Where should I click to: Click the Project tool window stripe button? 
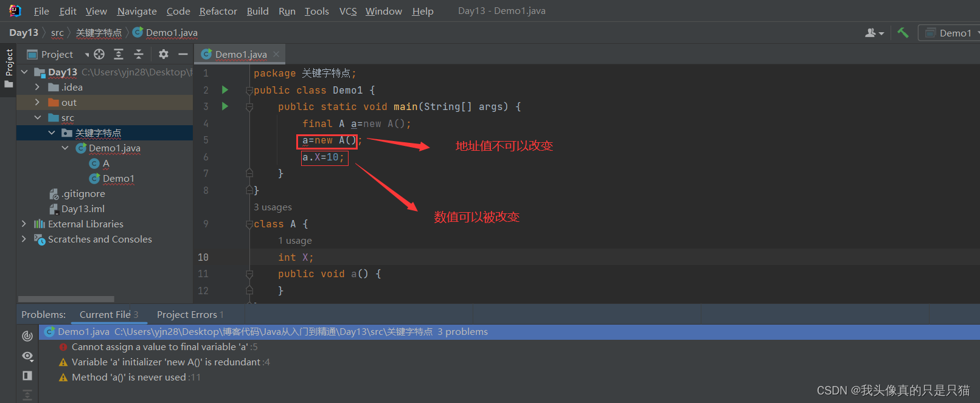tap(9, 68)
